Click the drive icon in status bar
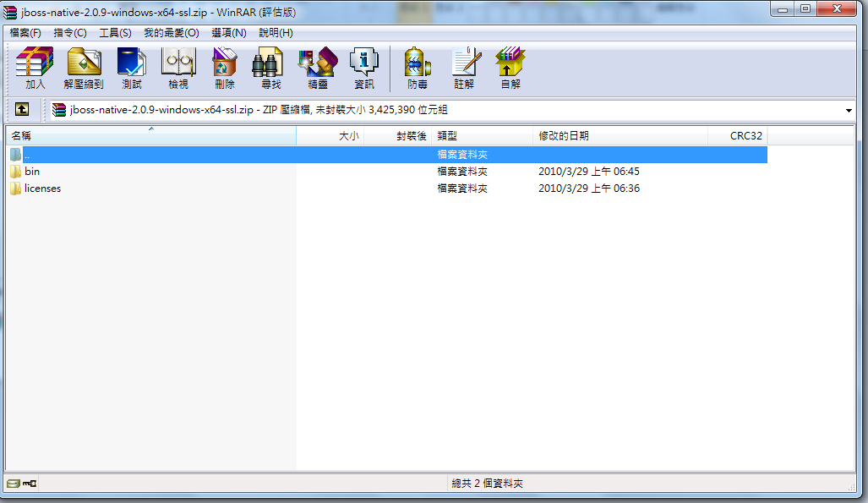This screenshot has height=503, width=868. [14, 484]
